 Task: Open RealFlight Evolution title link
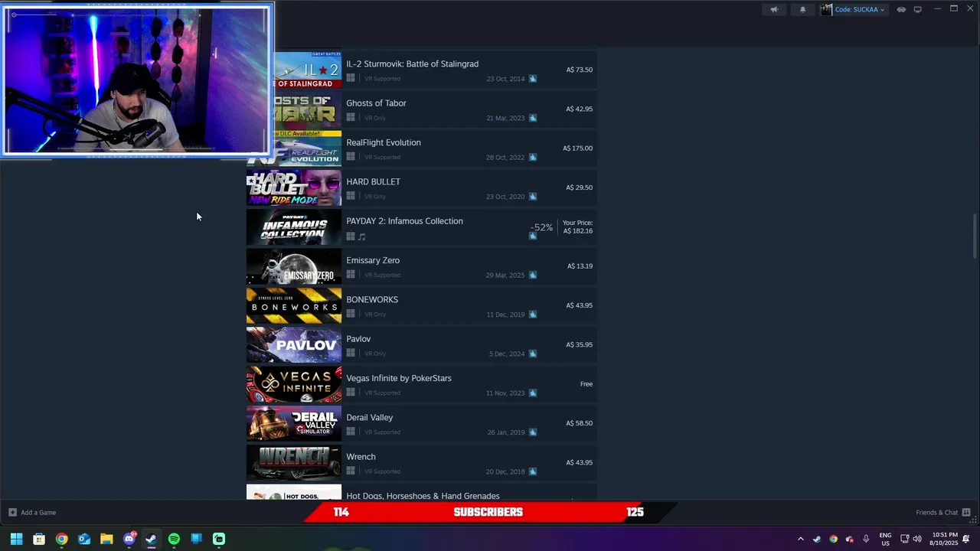(384, 142)
